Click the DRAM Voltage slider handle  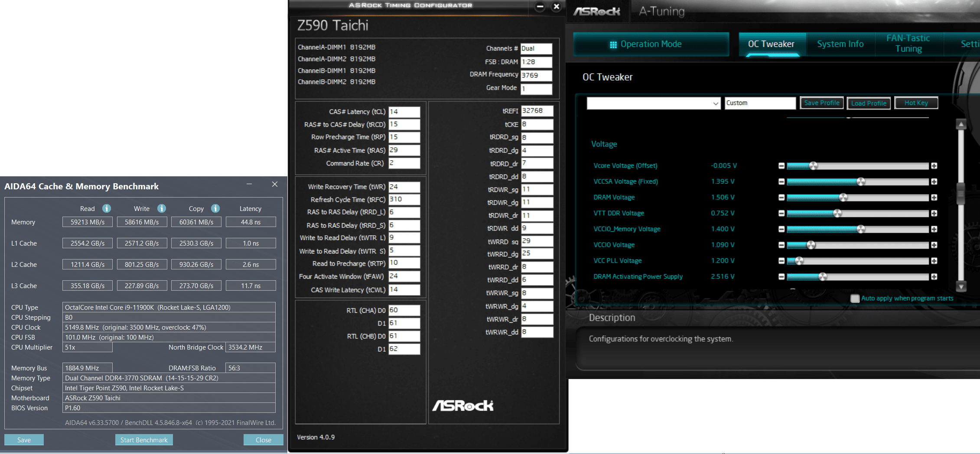point(843,198)
